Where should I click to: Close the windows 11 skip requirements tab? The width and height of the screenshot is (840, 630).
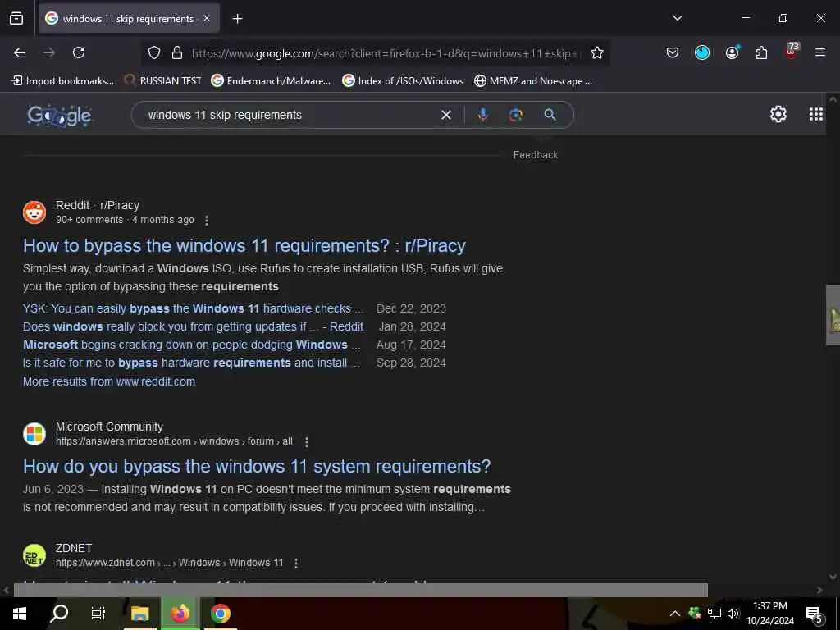coord(207,19)
